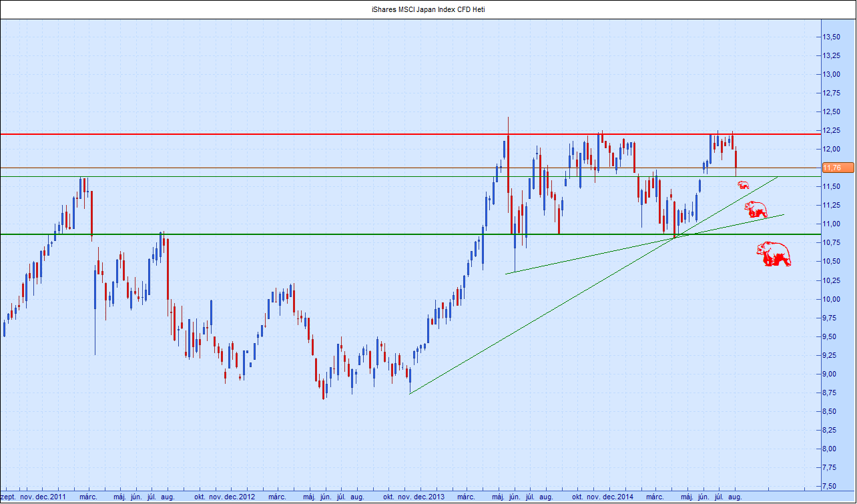Click the medium-sized red bear icon

coord(756,210)
